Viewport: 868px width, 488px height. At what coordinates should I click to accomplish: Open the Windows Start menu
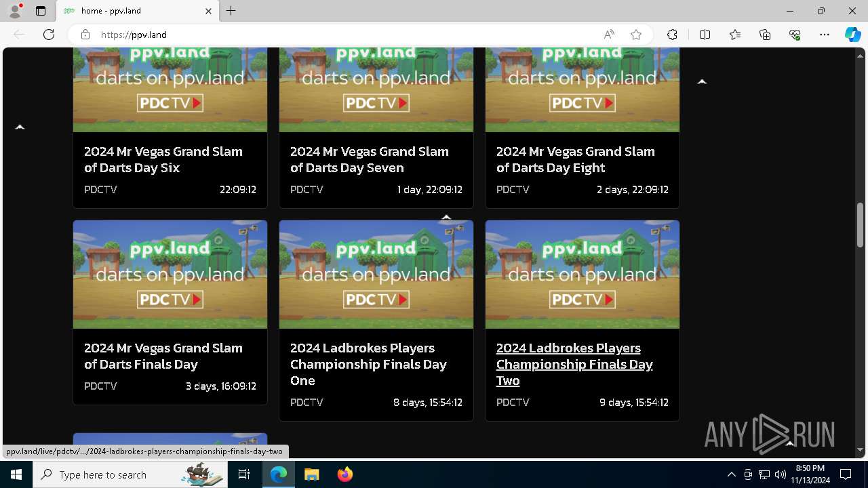[x=16, y=474]
